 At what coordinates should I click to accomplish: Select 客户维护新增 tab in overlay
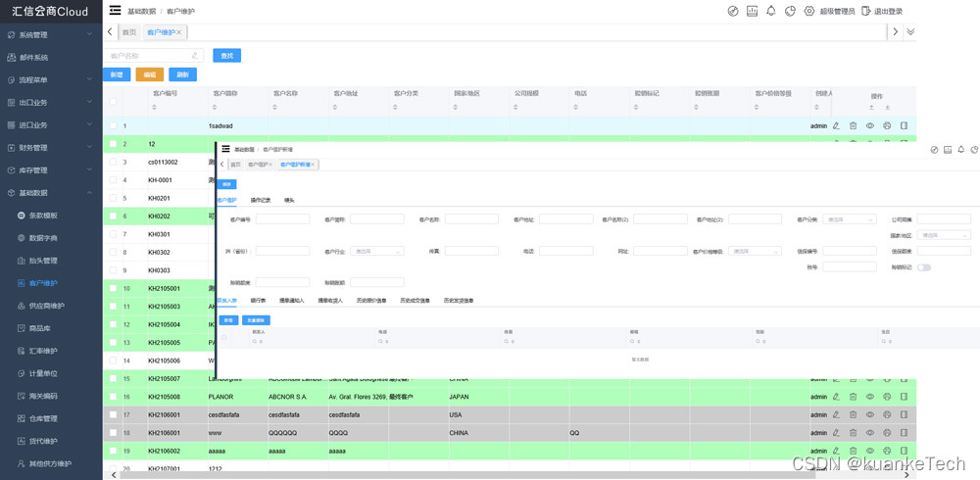[298, 165]
